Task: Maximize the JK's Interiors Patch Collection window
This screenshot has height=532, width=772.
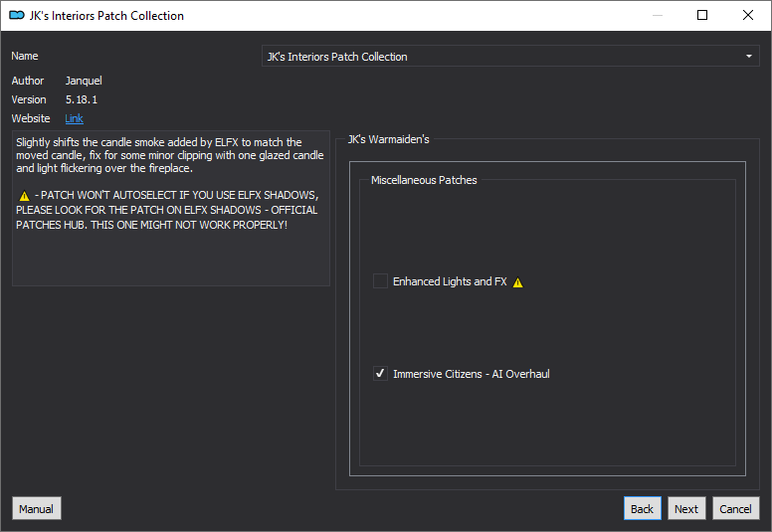Action: 702,15
